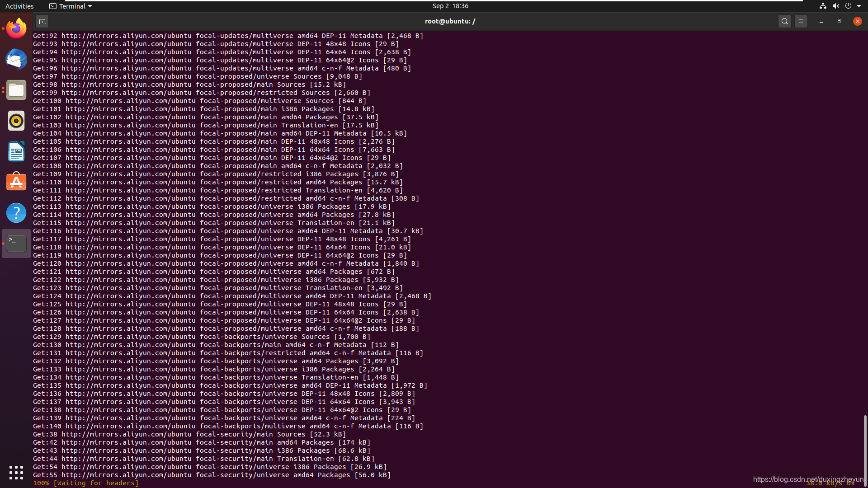Click the terminal vertical scrollbar
Image resolution: width=868 pixels, height=488 pixels.
[865, 450]
